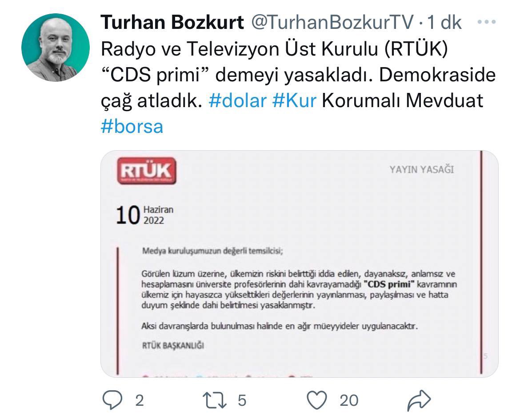520x420 pixels.
Task: Visit the @TurhanBozkurTV handle
Action: tap(332, 22)
